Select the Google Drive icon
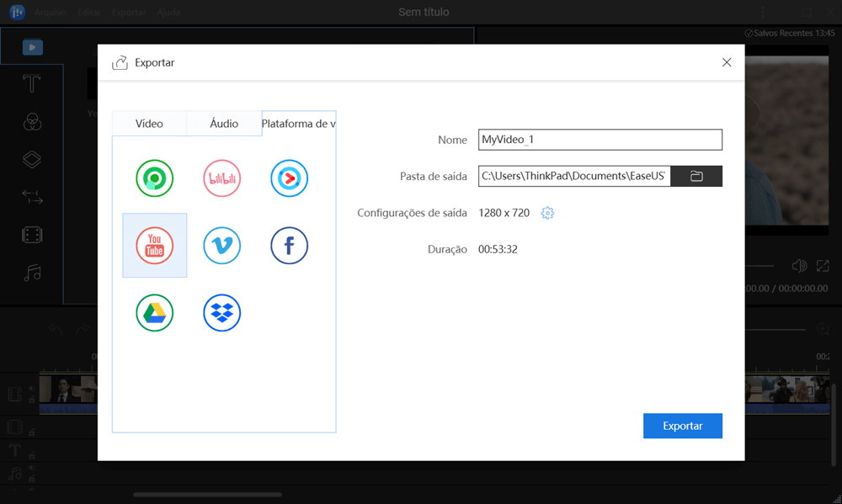842x504 pixels. (x=155, y=313)
